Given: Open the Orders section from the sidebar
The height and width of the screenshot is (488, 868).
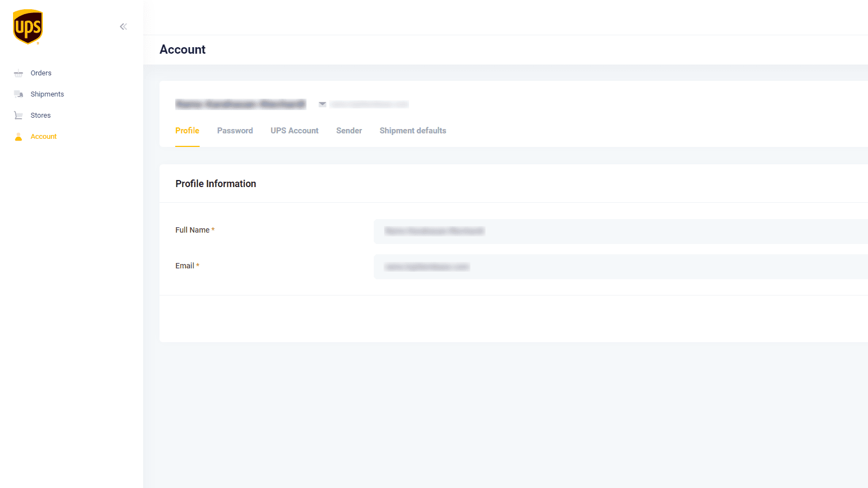Looking at the screenshot, I should [41, 73].
